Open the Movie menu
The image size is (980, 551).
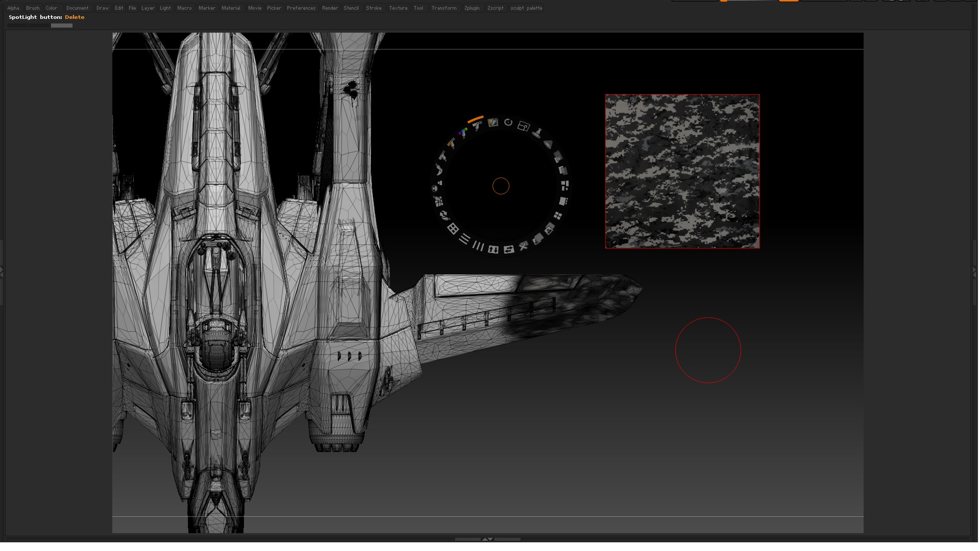[255, 8]
